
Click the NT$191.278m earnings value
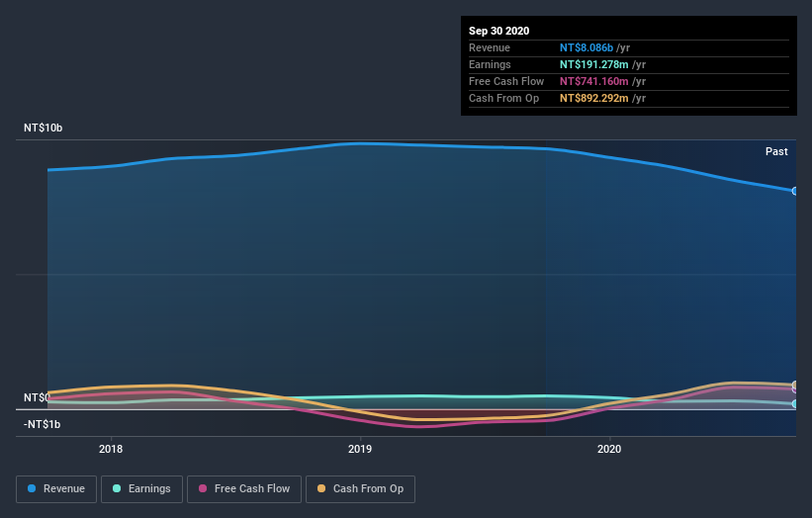click(x=594, y=64)
